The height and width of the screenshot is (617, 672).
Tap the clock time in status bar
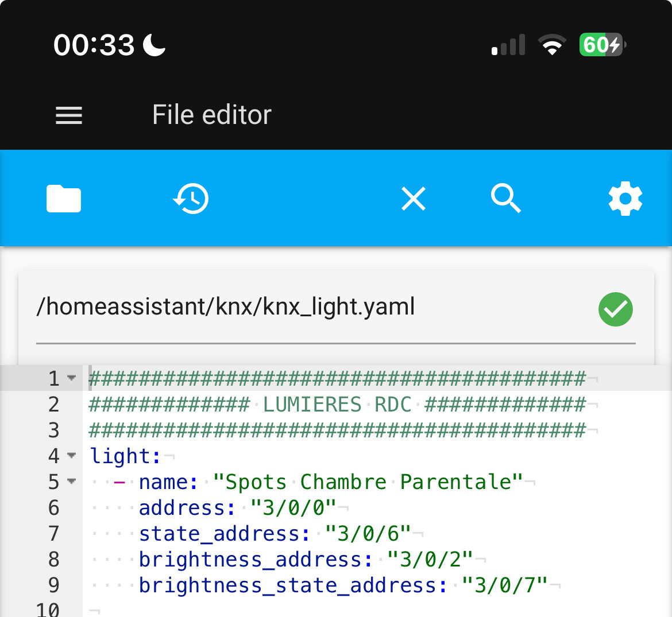coord(94,45)
